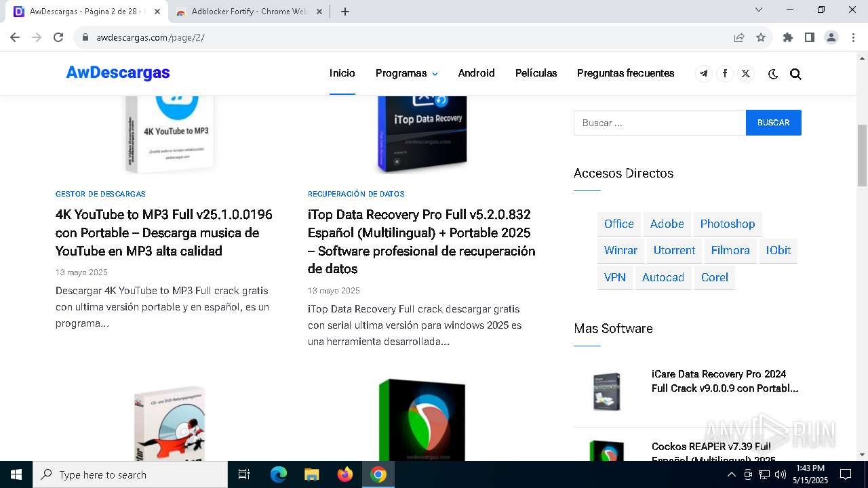Select the Office shortcut tag
The image size is (868, 488).
pos(619,224)
